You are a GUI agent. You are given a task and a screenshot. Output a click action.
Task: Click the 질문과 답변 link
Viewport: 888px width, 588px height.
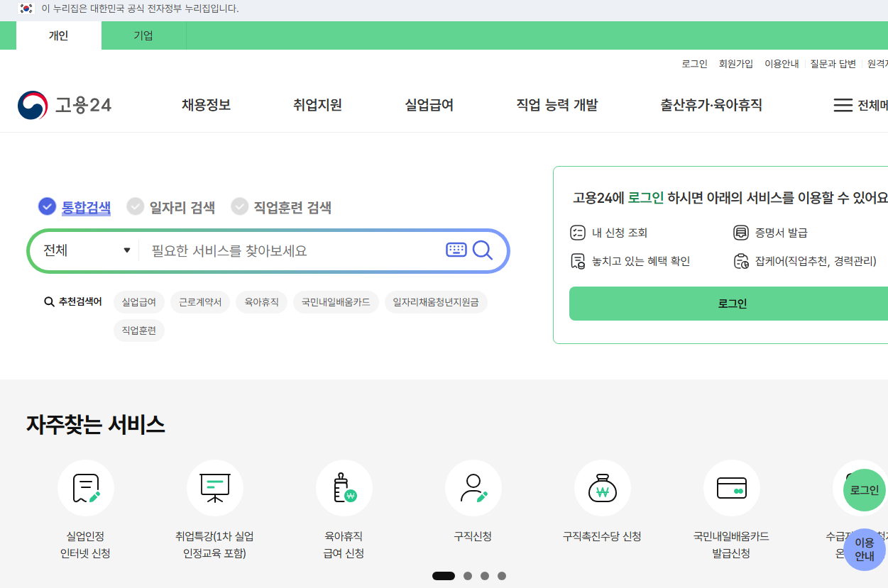[833, 64]
